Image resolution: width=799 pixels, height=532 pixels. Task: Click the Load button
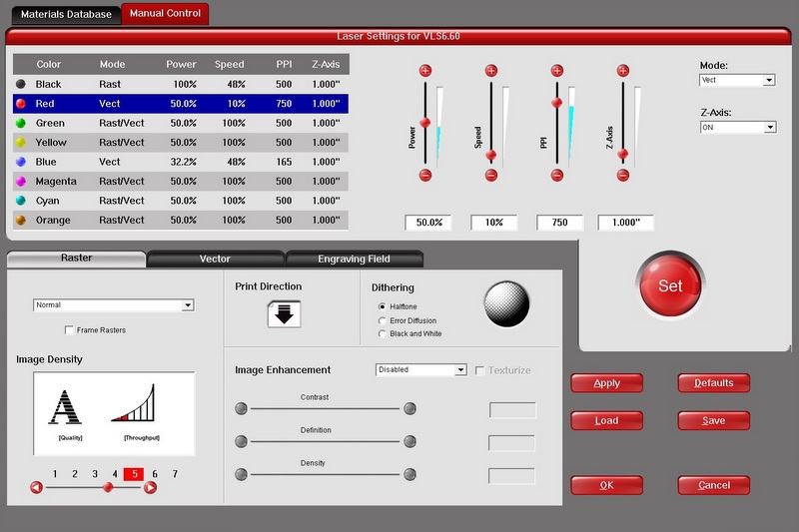[606, 420]
